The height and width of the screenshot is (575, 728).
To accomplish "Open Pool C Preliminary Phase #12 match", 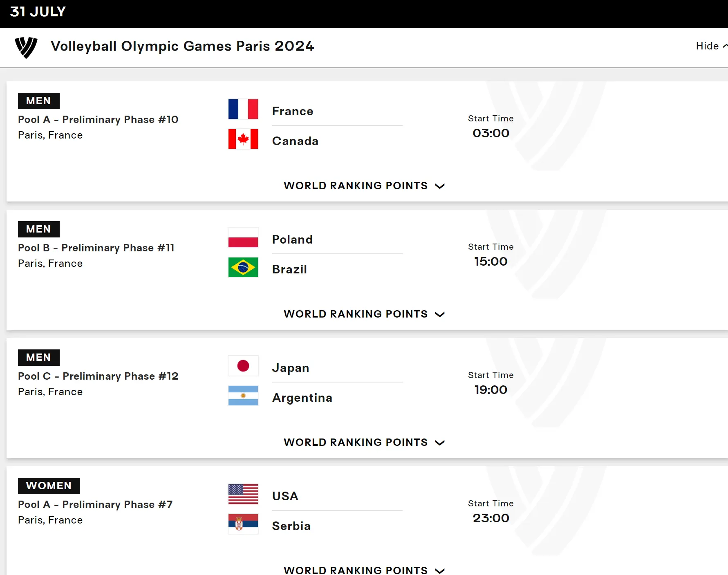I will click(x=98, y=376).
